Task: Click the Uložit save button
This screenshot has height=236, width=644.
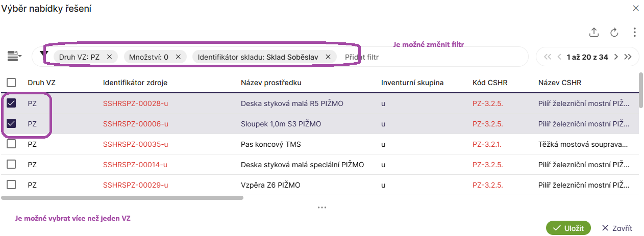Action: [568, 228]
